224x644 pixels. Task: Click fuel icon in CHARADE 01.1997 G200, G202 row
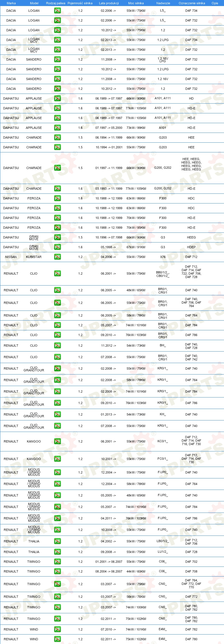[57, 168]
